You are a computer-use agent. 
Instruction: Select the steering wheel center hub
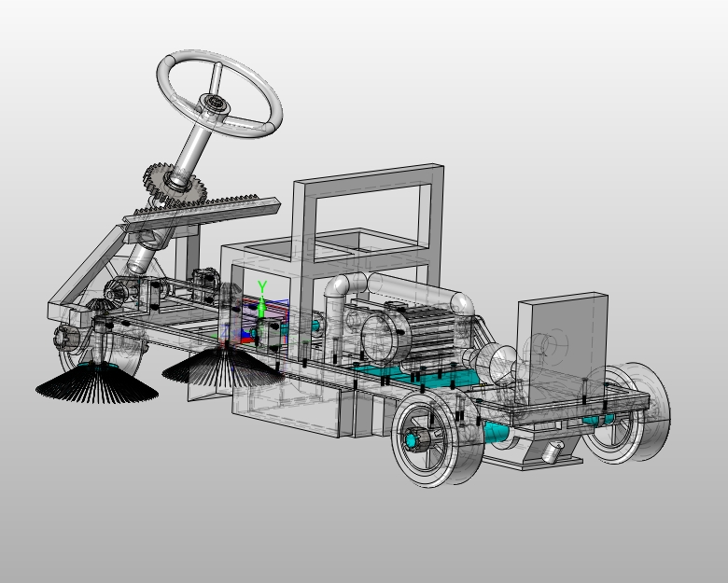[x=215, y=104]
